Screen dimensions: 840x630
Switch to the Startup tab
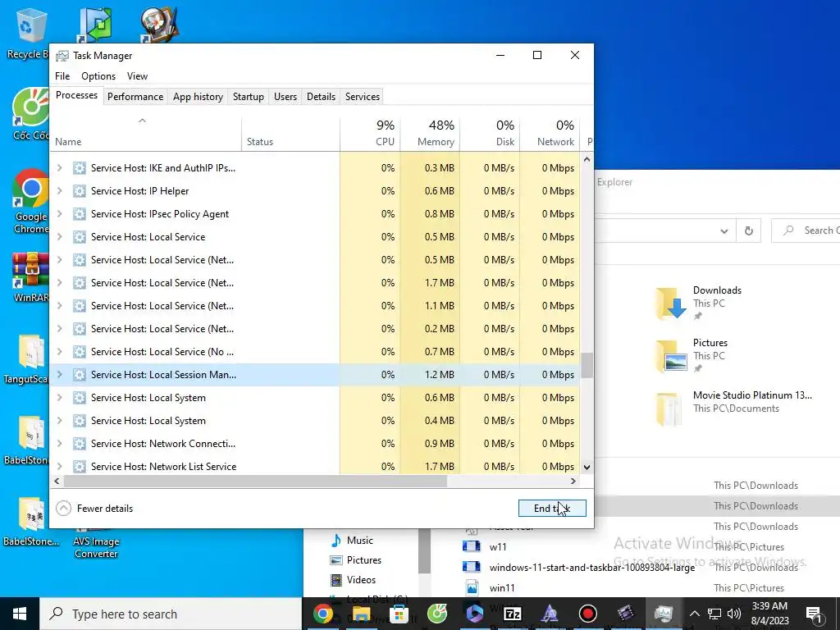[x=248, y=97]
